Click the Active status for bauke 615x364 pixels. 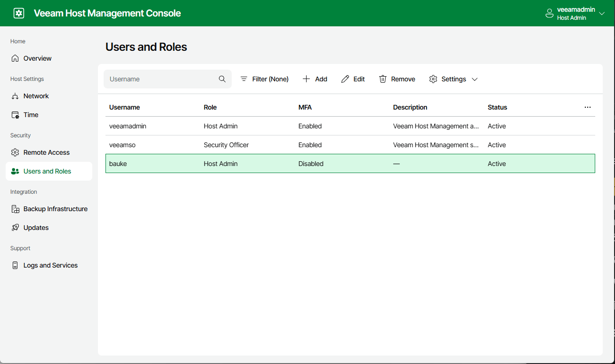[x=497, y=164]
